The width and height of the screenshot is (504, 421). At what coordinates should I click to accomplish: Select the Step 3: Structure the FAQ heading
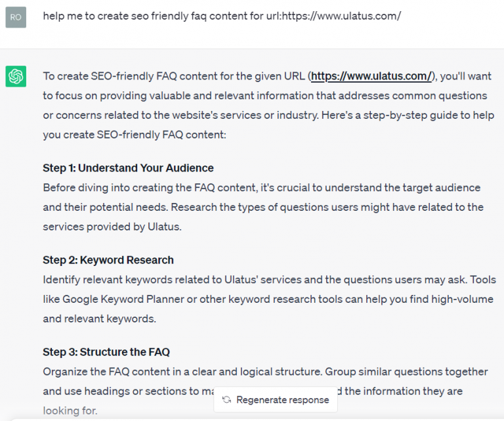click(106, 351)
